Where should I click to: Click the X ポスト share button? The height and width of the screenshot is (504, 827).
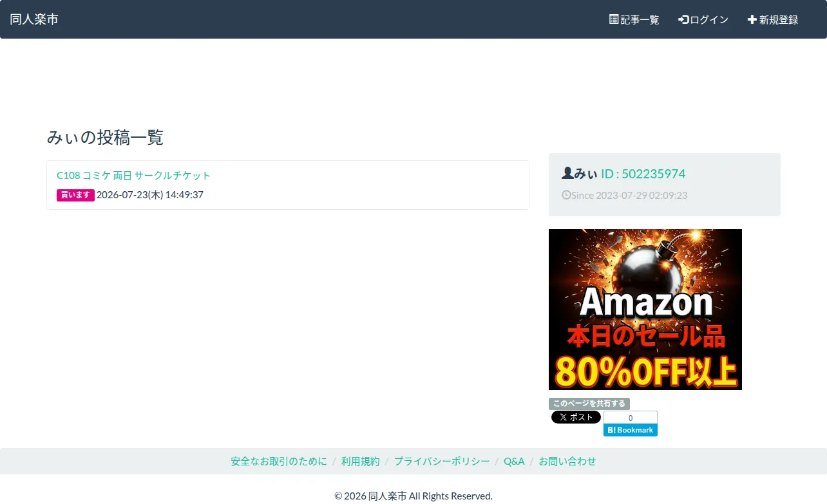pos(576,417)
